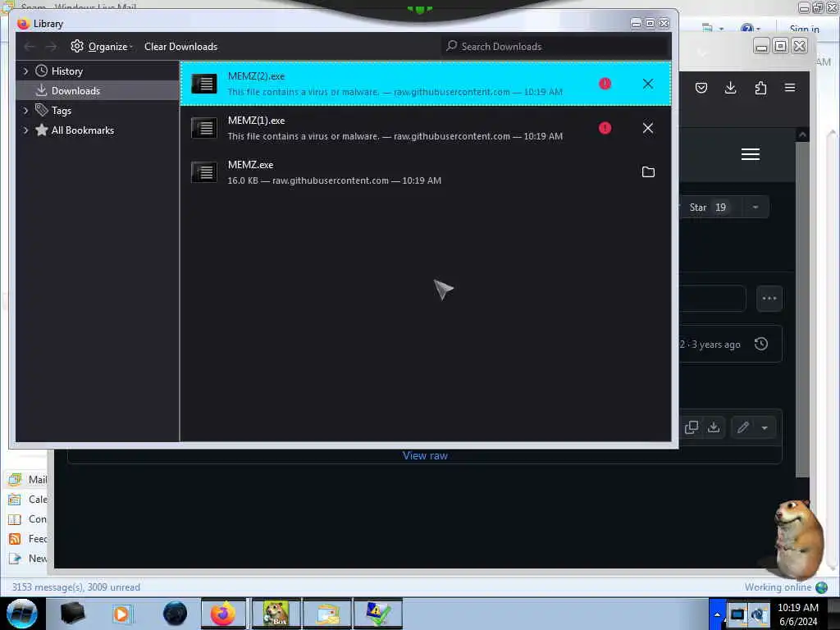Click the edit pencil icon on GitHub
The height and width of the screenshot is (630, 840).
(x=743, y=427)
